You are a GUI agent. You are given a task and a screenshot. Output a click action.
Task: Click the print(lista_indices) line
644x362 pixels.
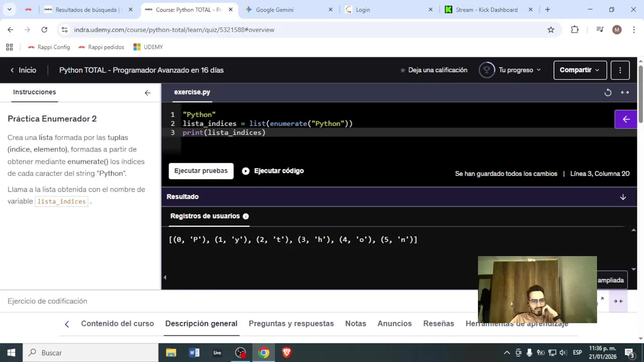[x=224, y=133]
